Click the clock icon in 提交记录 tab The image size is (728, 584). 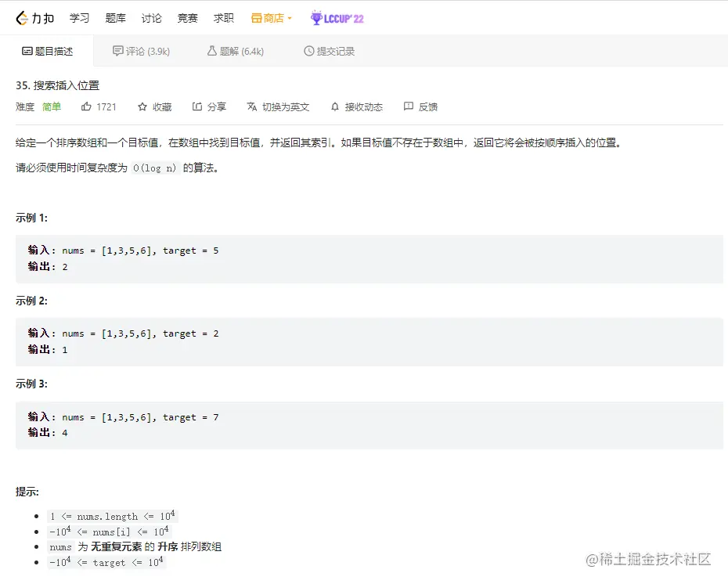pyautogui.click(x=308, y=51)
